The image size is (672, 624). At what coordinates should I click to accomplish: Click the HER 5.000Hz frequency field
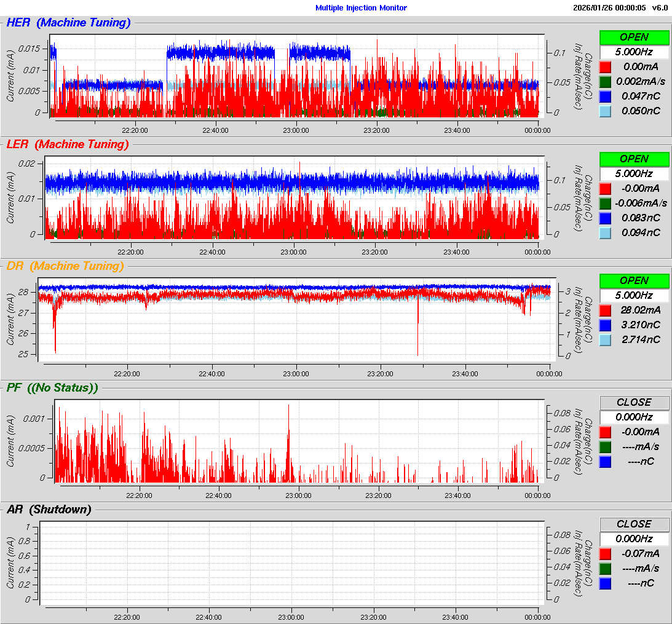pos(634,52)
